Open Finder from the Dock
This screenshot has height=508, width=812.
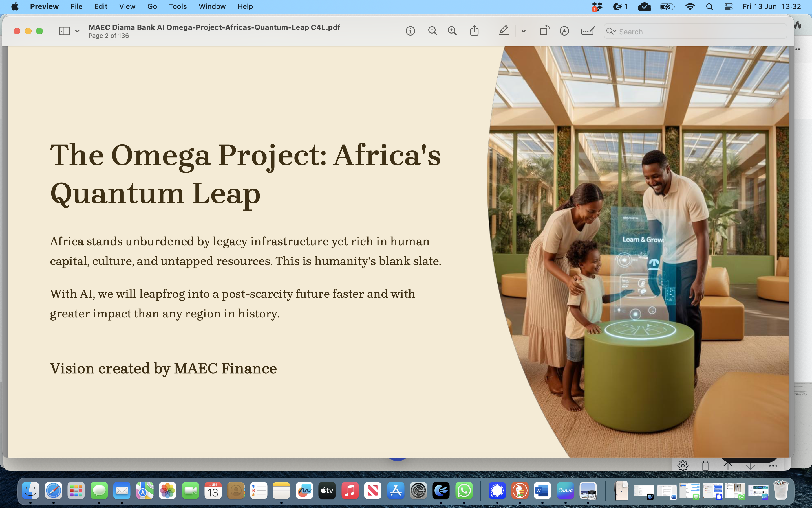click(30, 491)
